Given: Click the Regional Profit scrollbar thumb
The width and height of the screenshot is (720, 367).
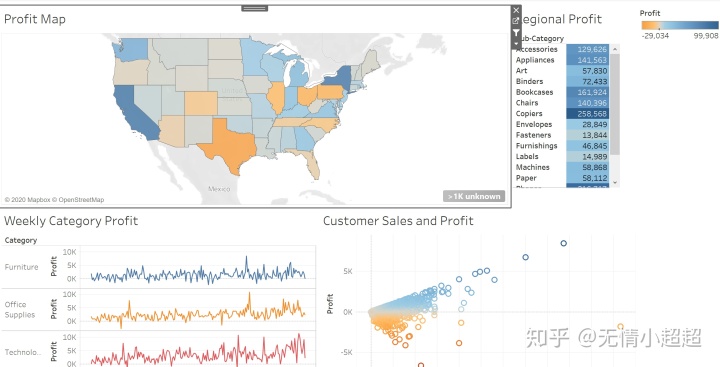Looking at the screenshot, I should (615, 104).
